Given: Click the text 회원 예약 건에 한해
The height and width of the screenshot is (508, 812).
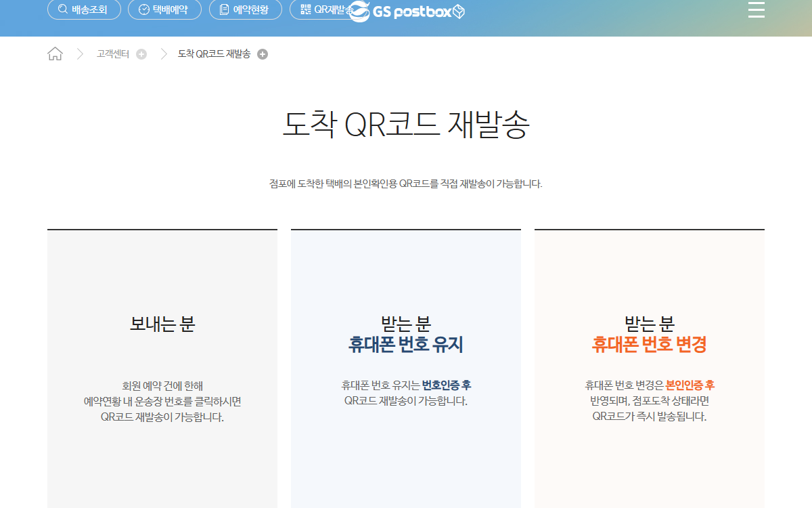Looking at the screenshot, I should 162,385.
